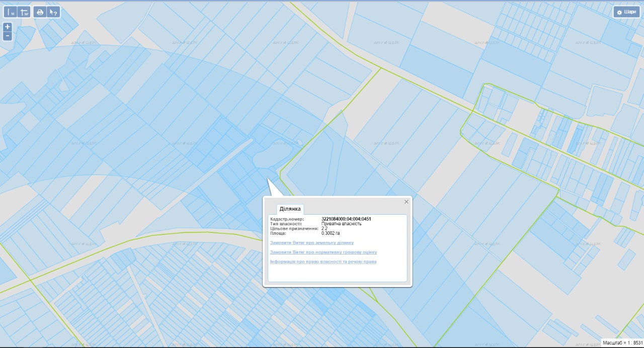Open Інформація про право власності та речові права

click(x=324, y=262)
